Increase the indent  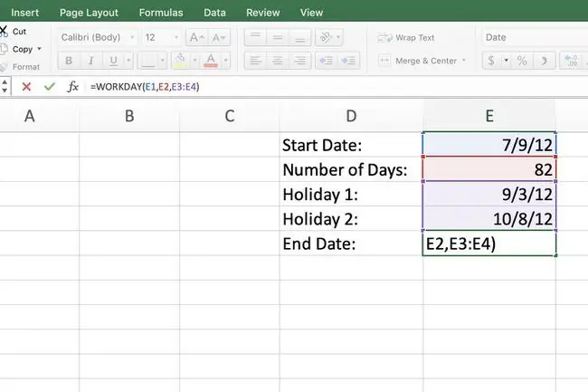pos(348,61)
